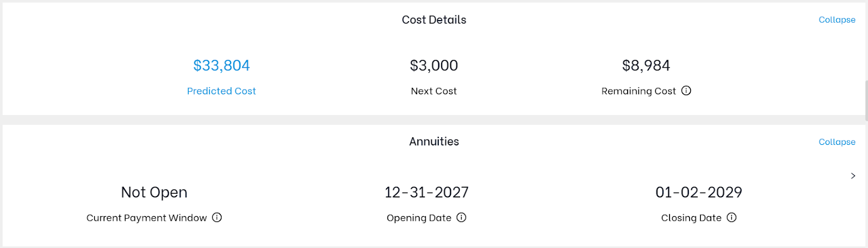Click the $33,804 predicted cost amount
The width and height of the screenshot is (868, 248).
[x=221, y=66]
